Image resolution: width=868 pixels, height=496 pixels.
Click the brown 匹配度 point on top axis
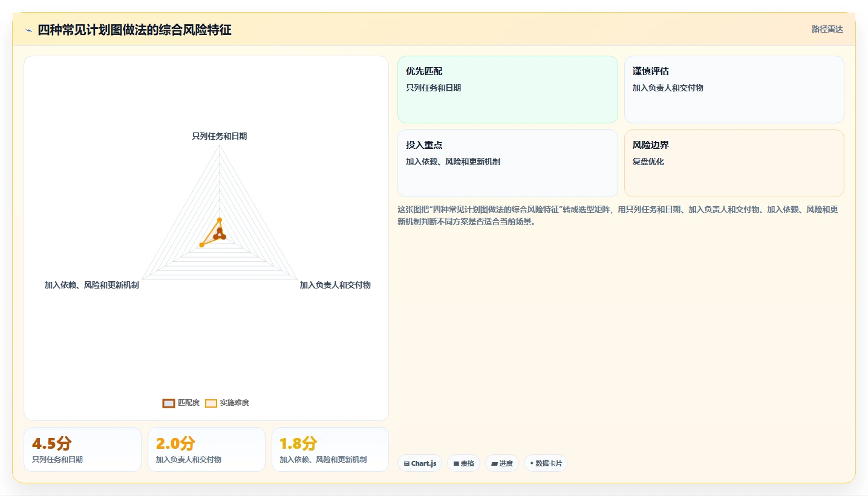coord(220,230)
